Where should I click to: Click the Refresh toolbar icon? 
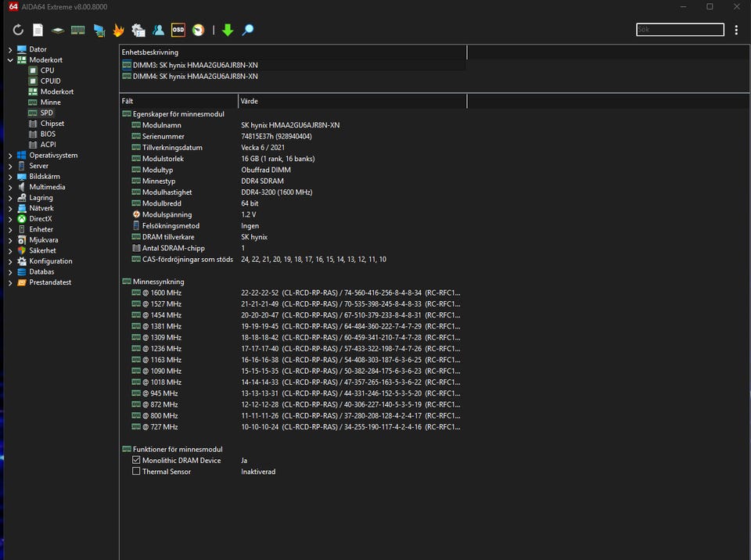18,31
